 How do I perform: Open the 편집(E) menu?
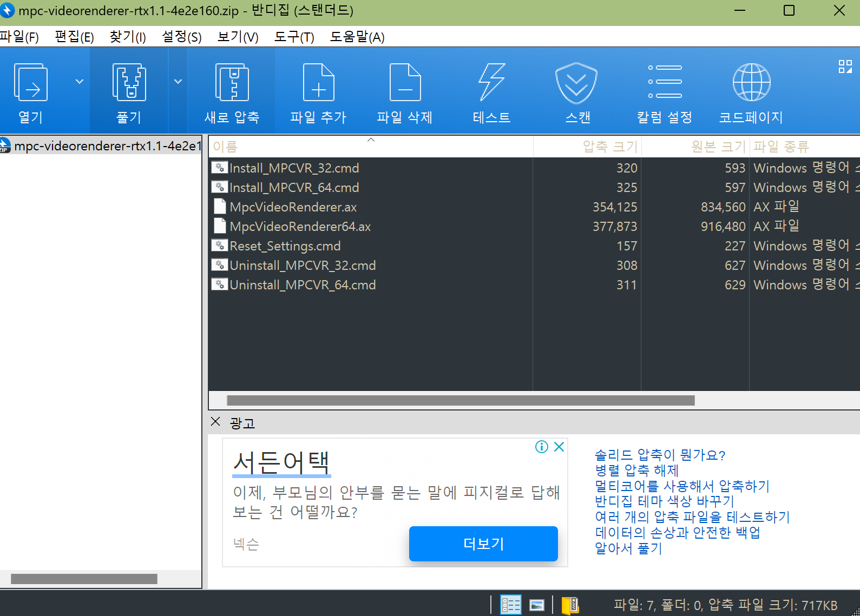click(x=74, y=37)
